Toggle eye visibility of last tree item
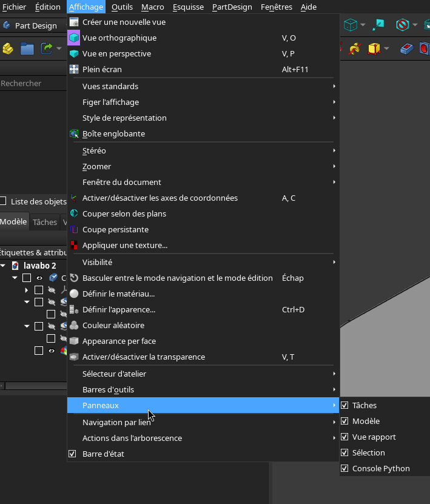Image resolution: width=430 pixels, height=504 pixels. coord(52,351)
